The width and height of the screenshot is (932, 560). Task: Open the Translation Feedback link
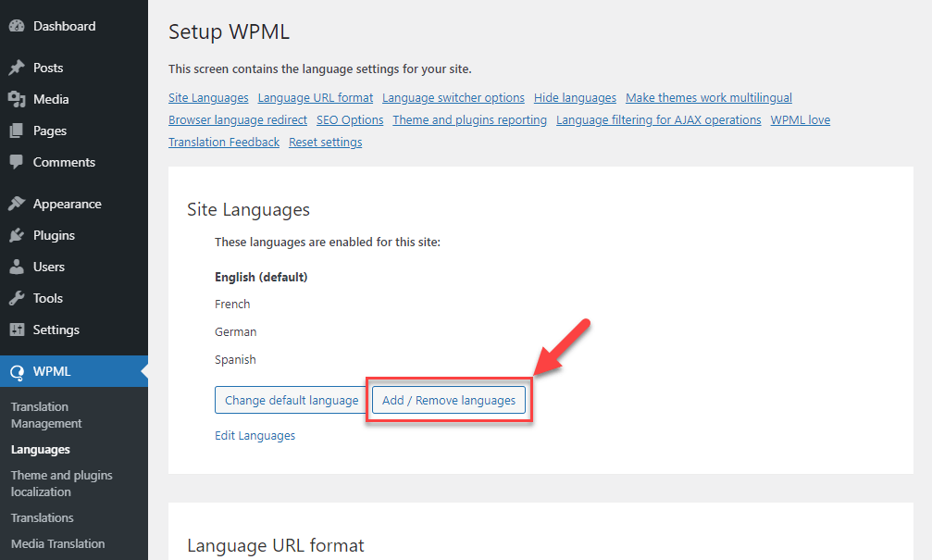coord(223,142)
